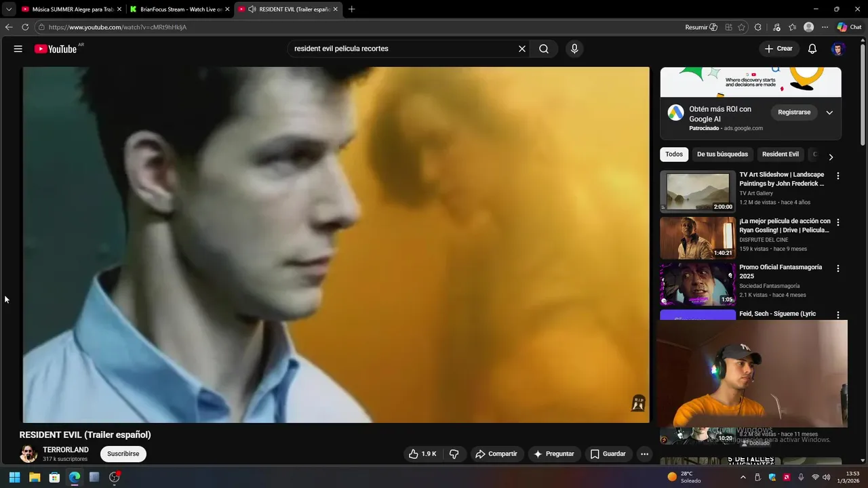Open Copilot Chat in the toolbar
This screenshot has width=868, height=488.
tap(849, 27)
